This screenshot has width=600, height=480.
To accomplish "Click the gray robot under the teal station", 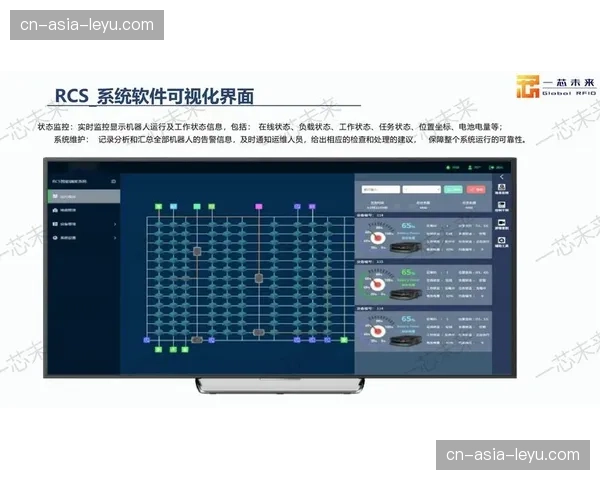I will [x=197, y=251].
